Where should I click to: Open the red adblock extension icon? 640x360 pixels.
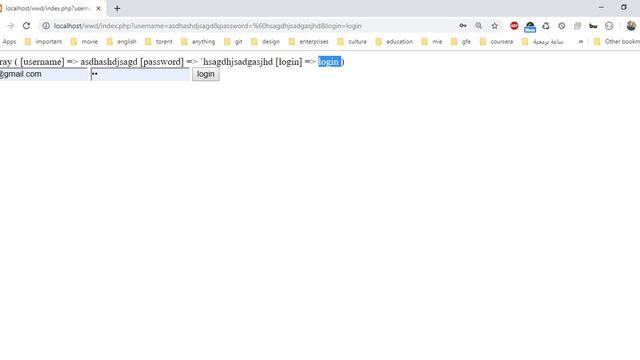tap(514, 26)
